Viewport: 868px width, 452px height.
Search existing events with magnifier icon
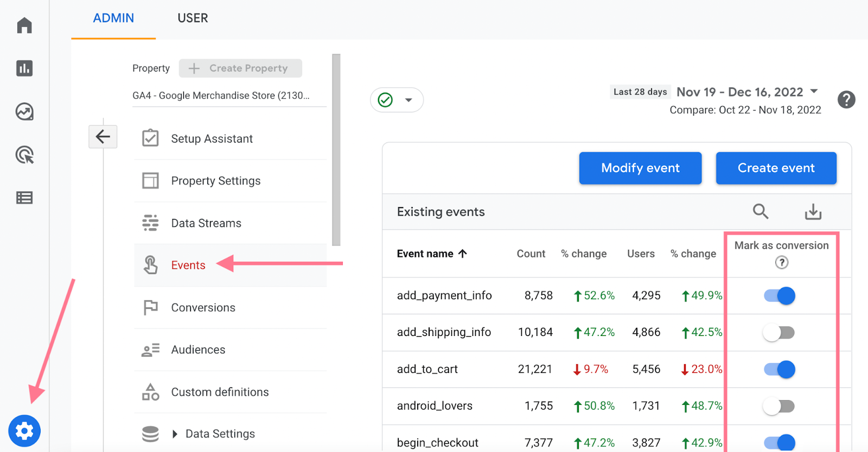click(x=761, y=211)
